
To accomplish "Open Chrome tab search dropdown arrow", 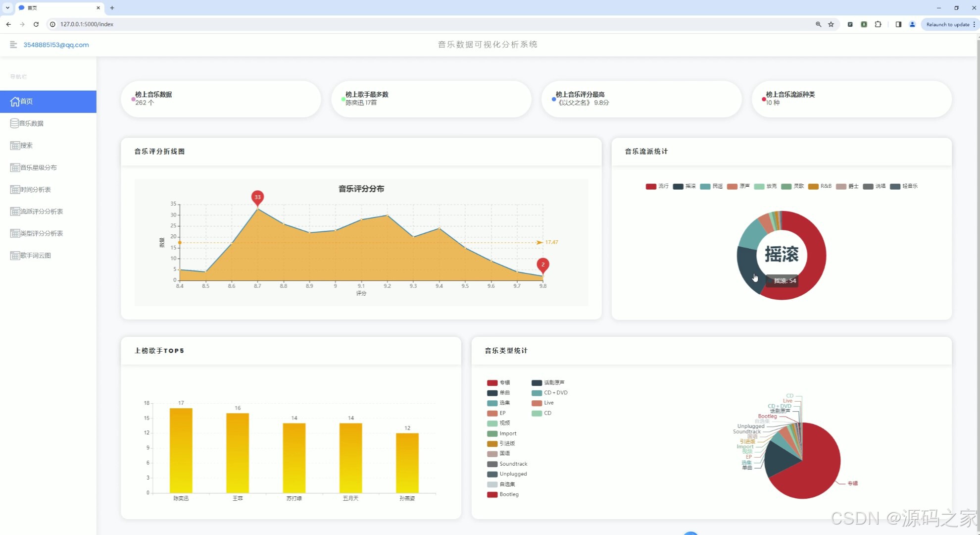I will click(x=7, y=8).
